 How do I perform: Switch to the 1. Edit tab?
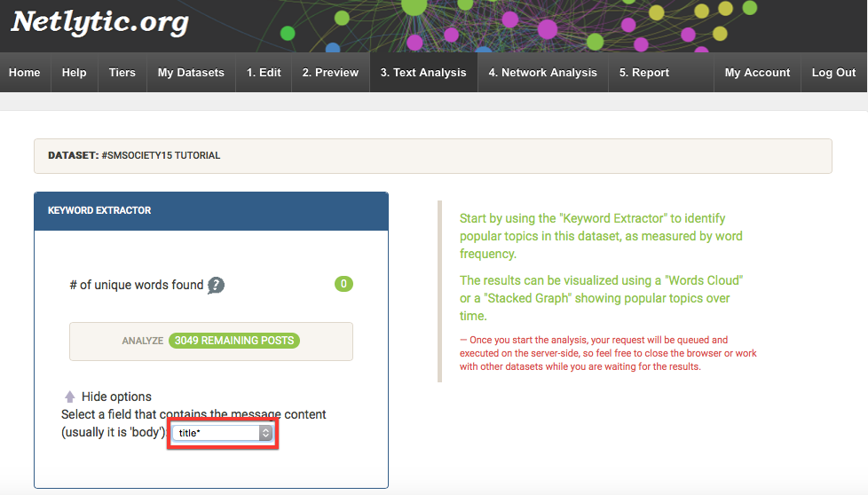click(x=264, y=73)
